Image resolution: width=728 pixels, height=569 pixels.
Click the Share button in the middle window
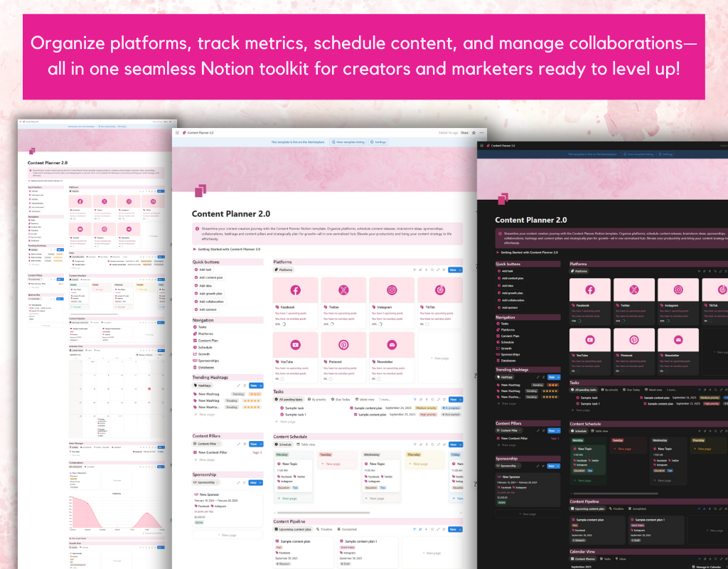click(464, 133)
